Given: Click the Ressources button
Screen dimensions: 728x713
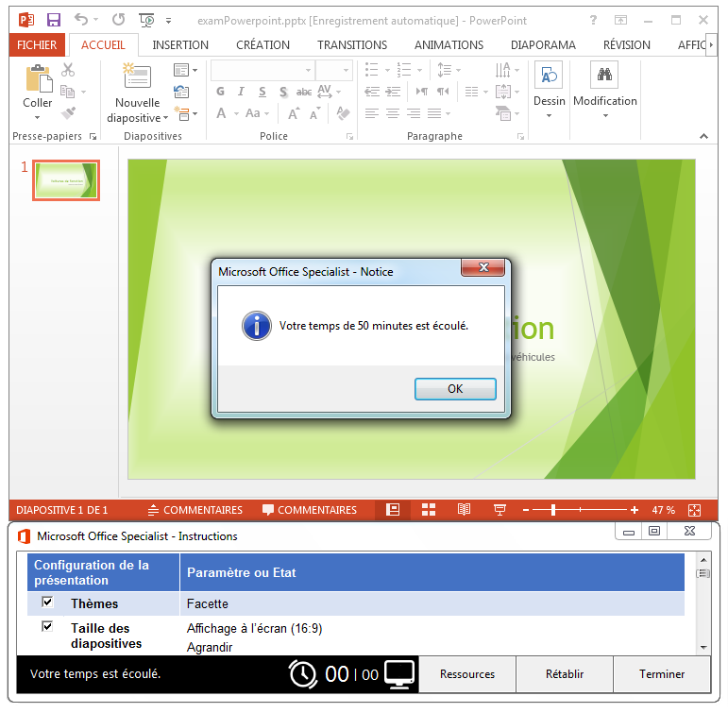Looking at the screenshot, I should [467, 674].
